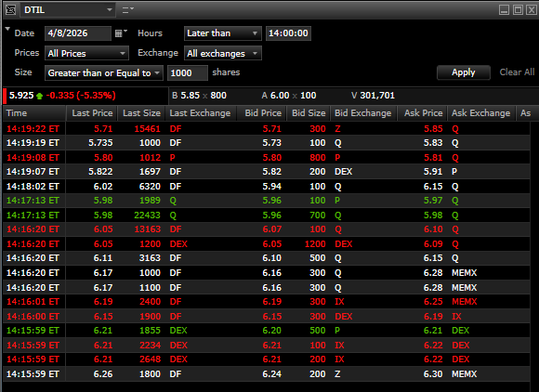Click the change value -0.335 (-5.35%)
This screenshot has height=392, width=539.
(x=81, y=96)
